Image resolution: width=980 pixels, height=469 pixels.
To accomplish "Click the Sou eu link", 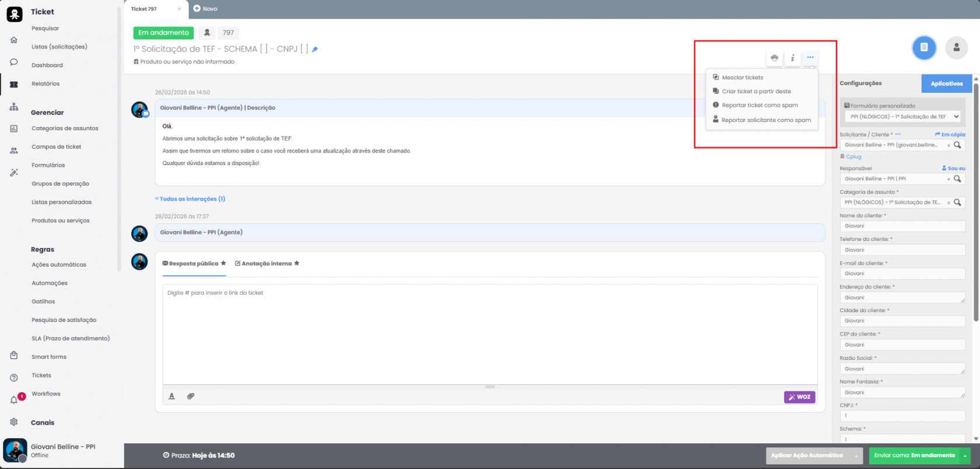I will (x=954, y=168).
